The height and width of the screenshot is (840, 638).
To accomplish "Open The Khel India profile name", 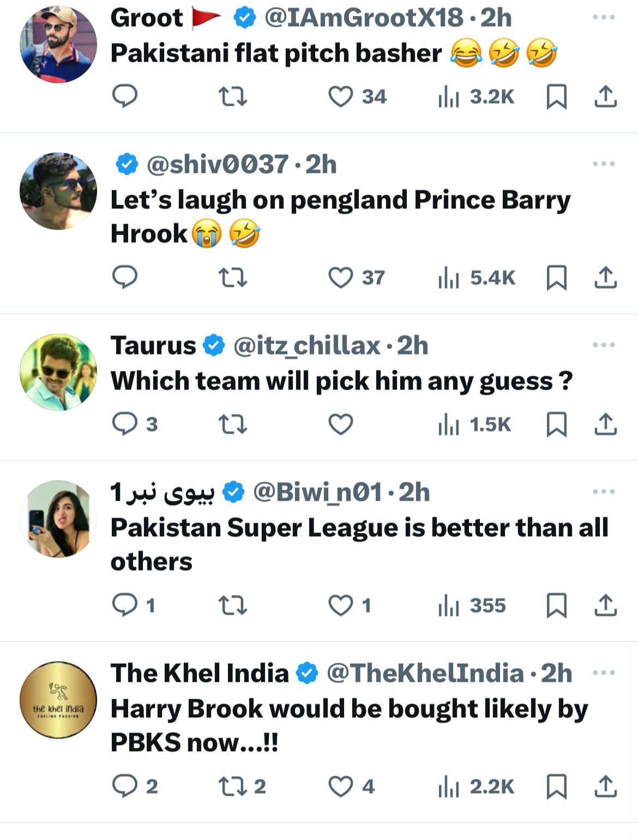I will coord(200,673).
